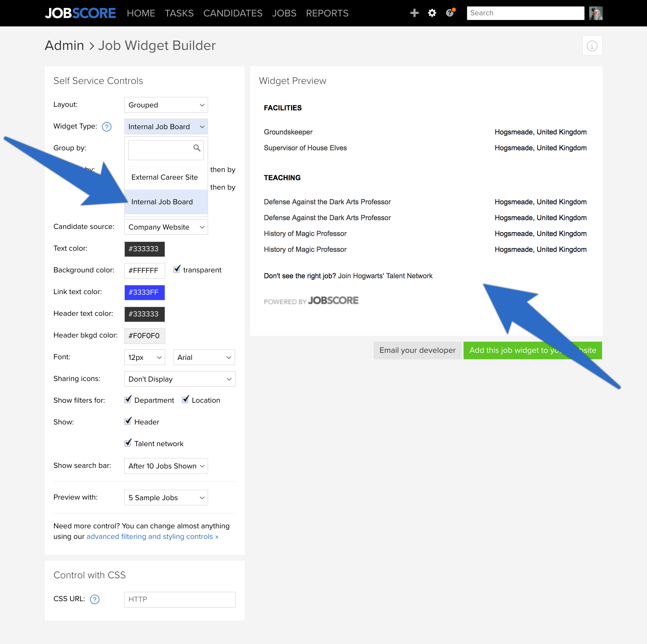Click the FACILITIES group heading
This screenshot has height=644, width=647.
pos(283,108)
